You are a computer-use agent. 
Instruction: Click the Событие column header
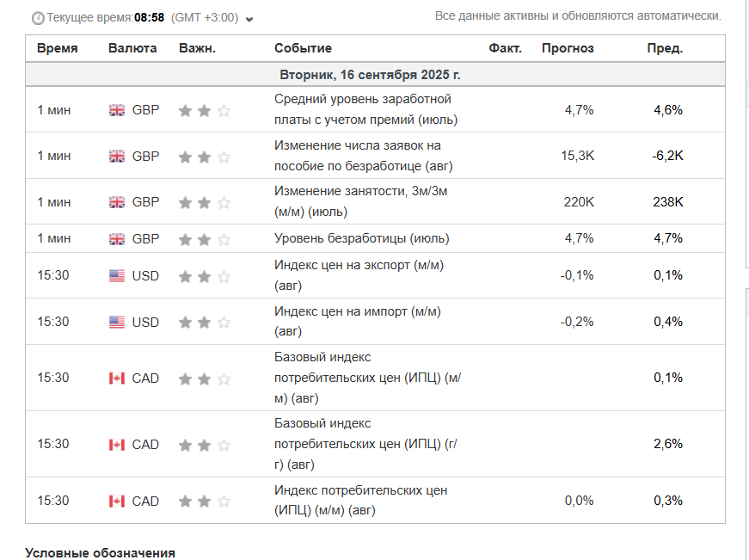(303, 48)
